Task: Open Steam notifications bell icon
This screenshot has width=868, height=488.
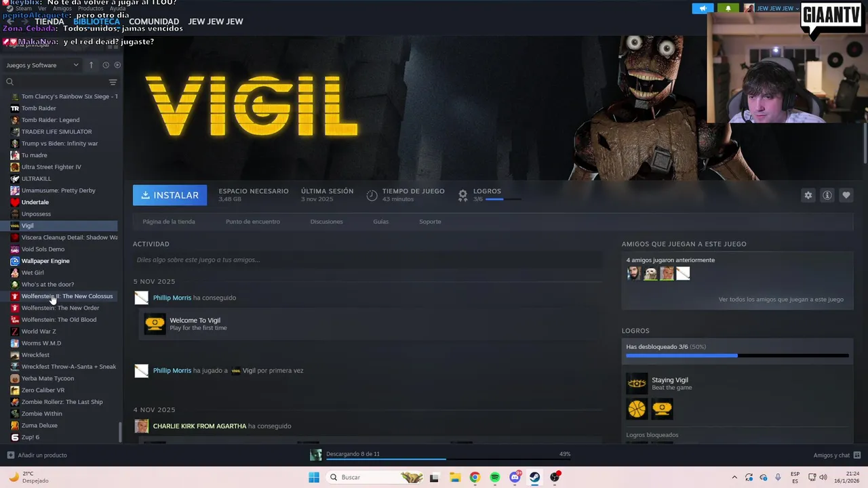Action: click(x=728, y=8)
